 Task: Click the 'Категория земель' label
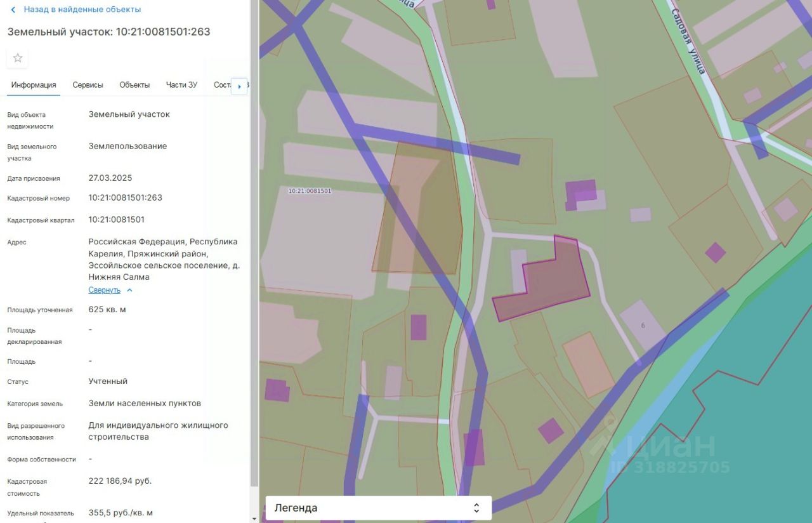(35, 404)
